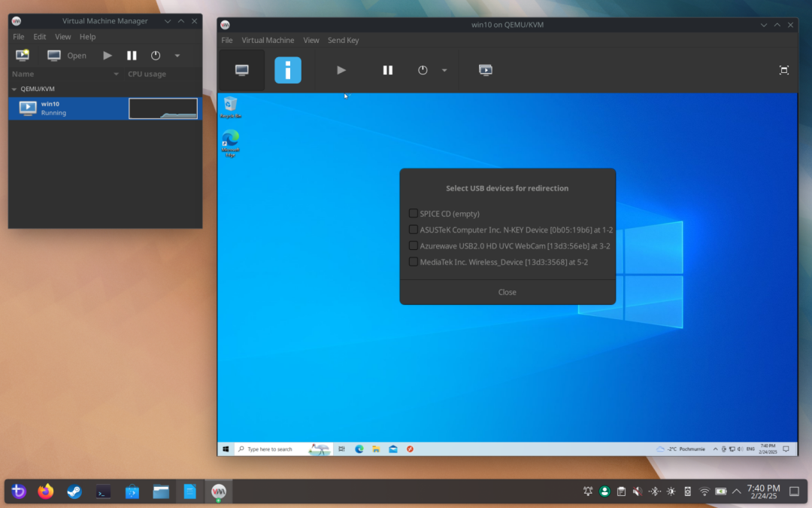This screenshot has width=812, height=508.
Task: Close the USB redirection dialog
Action: coord(507,292)
